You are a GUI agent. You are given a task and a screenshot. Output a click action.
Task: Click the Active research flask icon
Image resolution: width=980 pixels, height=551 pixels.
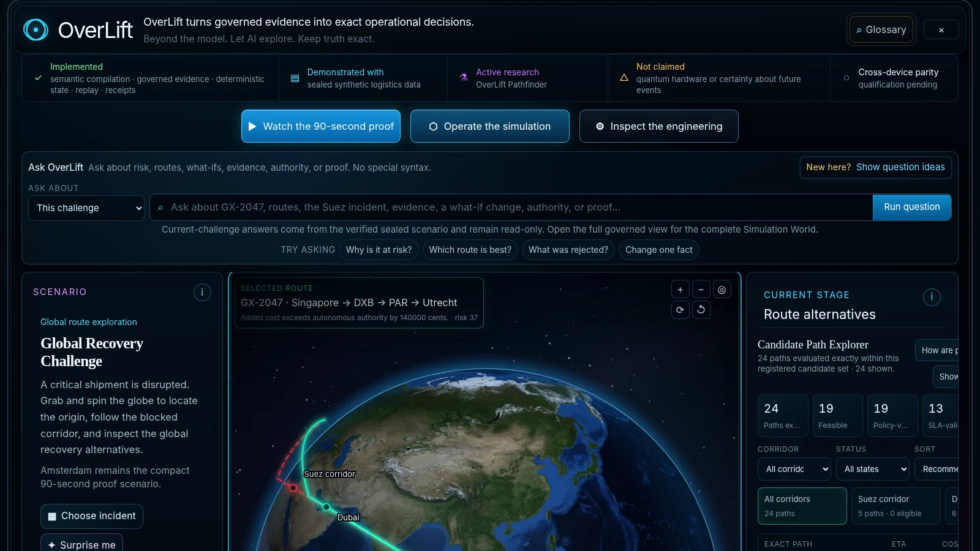(464, 78)
